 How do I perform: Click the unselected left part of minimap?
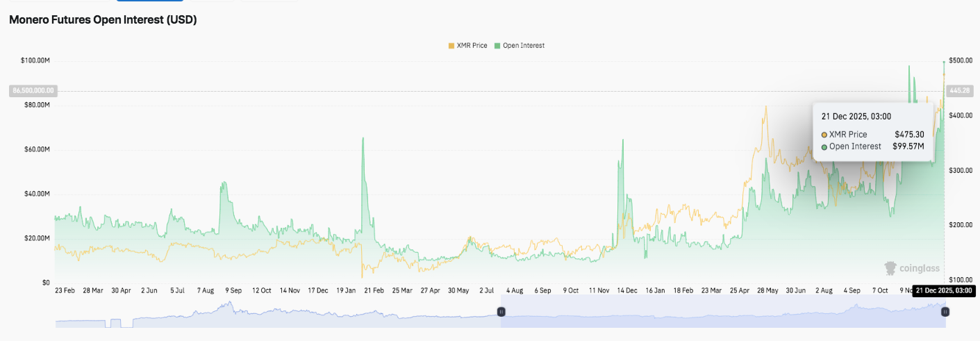tap(278, 317)
